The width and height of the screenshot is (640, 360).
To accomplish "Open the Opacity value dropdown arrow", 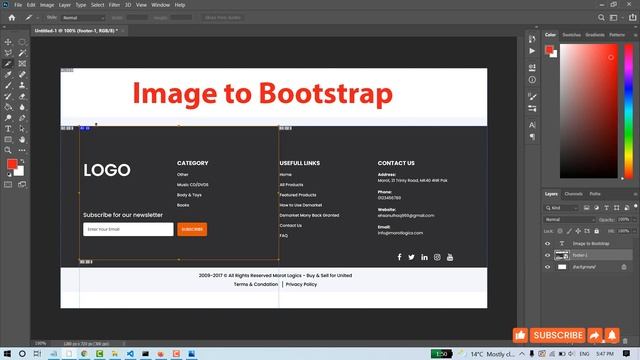I will coord(634,220).
